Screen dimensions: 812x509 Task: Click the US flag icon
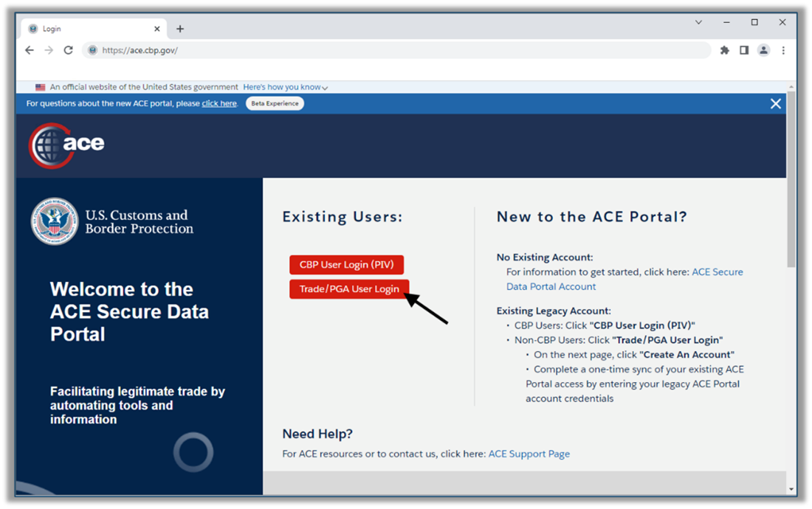pyautogui.click(x=40, y=87)
